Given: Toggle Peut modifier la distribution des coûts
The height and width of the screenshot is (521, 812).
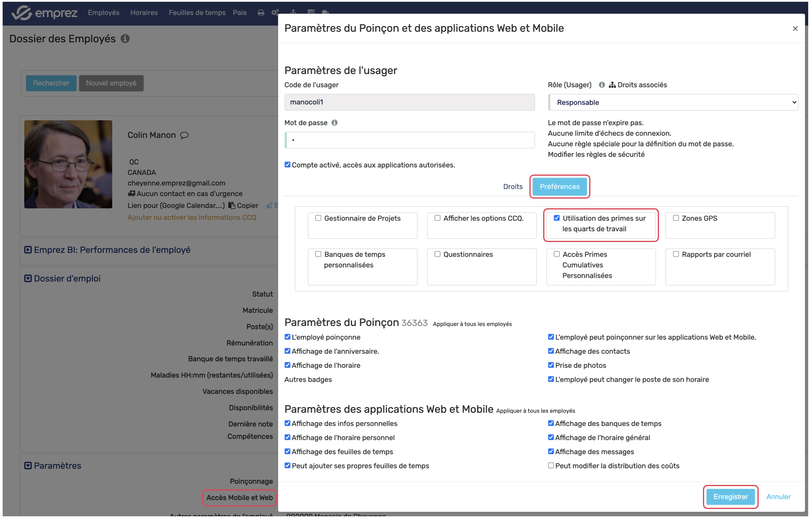Looking at the screenshot, I should (551, 466).
